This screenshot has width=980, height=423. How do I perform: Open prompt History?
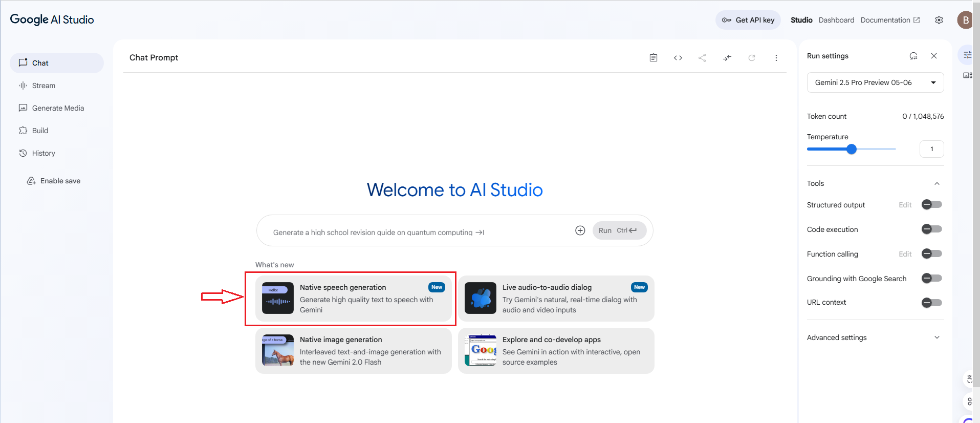[57, 153]
